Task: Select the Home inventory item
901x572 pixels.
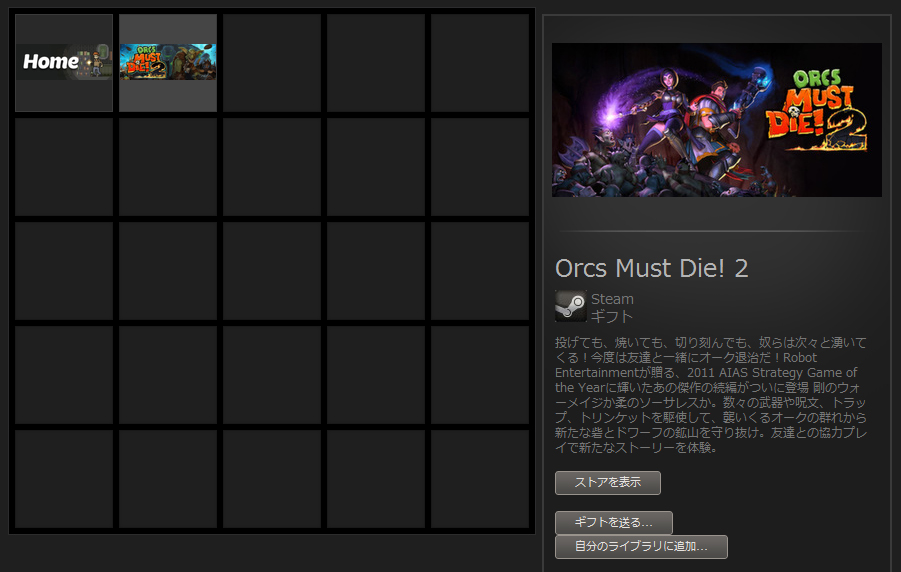Action: click(x=64, y=63)
